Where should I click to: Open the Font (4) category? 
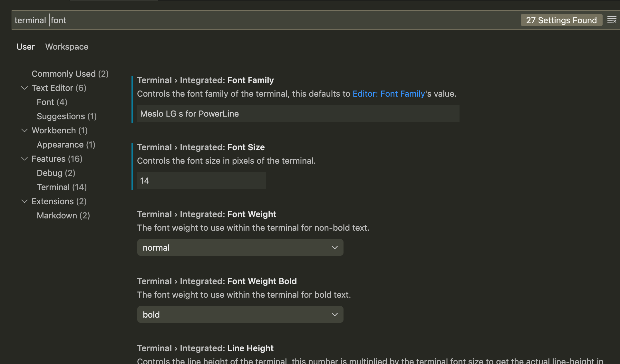click(52, 102)
